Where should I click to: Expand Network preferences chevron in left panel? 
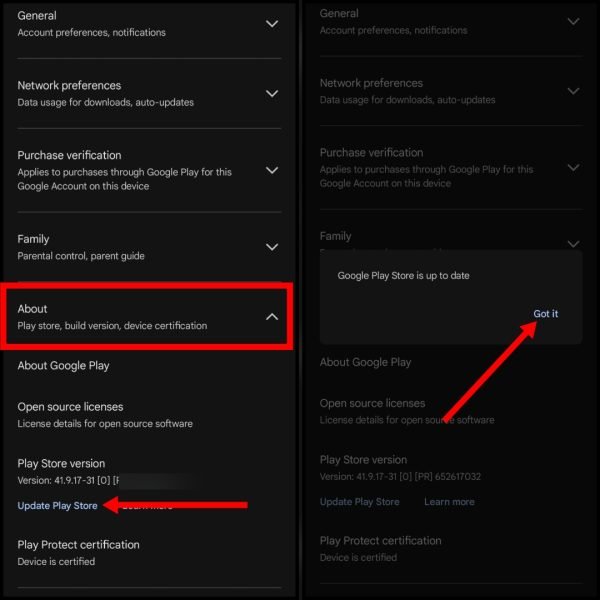click(x=272, y=93)
